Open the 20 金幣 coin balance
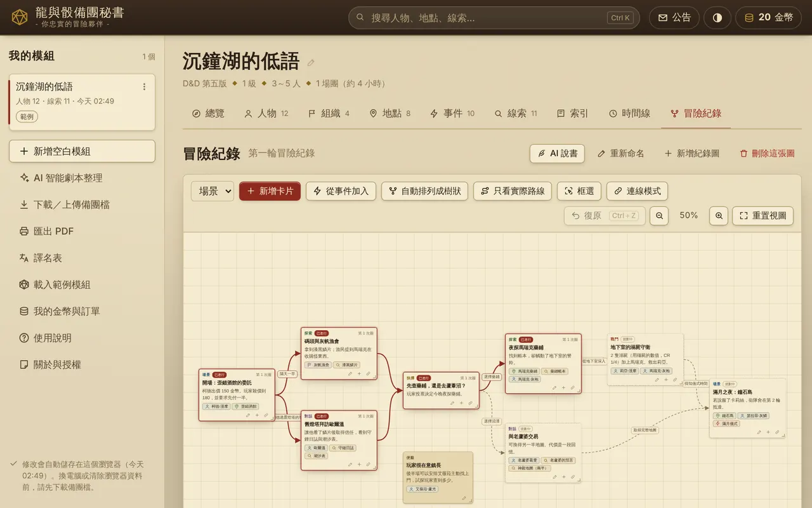Image resolution: width=812 pixels, height=508 pixels. pyautogui.click(x=768, y=18)
